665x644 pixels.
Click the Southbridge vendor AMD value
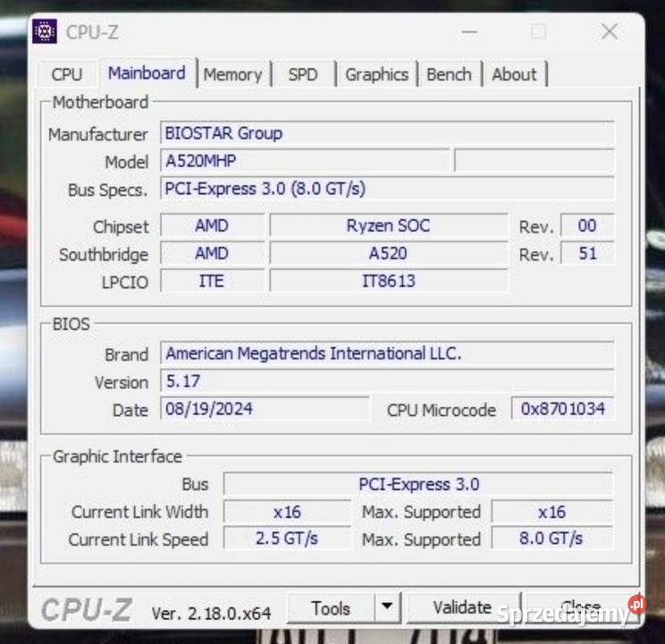click(x=212, y=253)
